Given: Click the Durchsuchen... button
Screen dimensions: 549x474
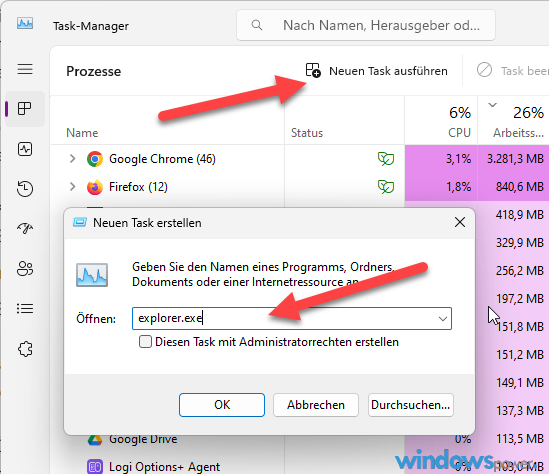Looking at the screenshot, I should pos(411,405).
